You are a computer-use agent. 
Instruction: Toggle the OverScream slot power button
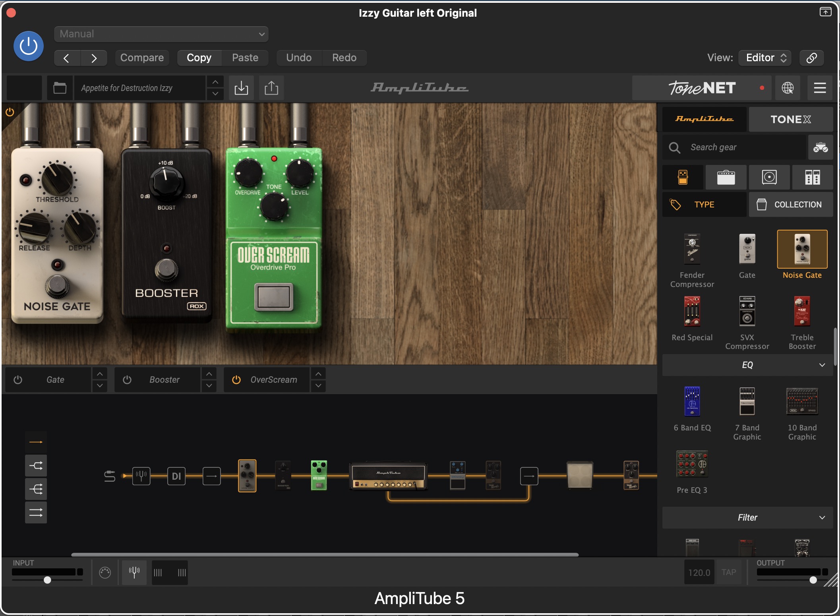(236, 380)
